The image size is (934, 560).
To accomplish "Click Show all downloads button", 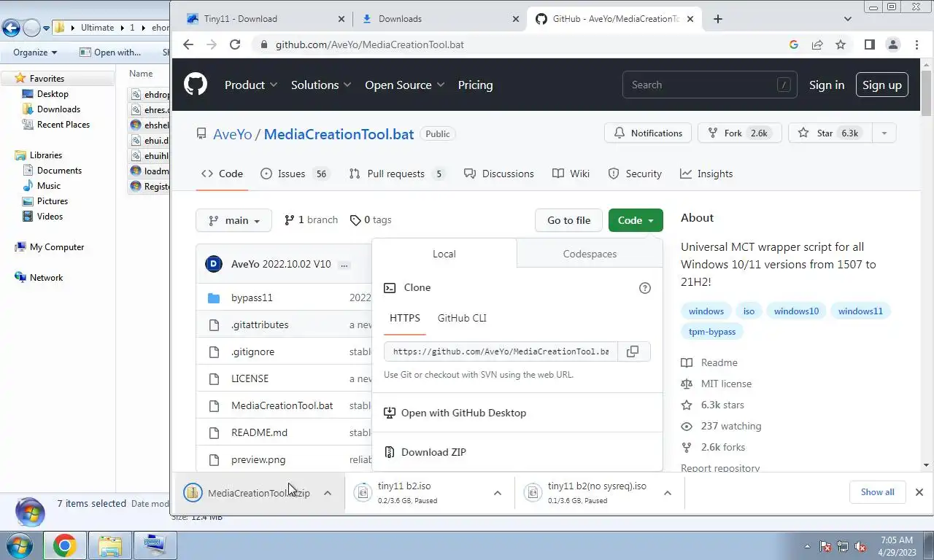I will 878,492.
